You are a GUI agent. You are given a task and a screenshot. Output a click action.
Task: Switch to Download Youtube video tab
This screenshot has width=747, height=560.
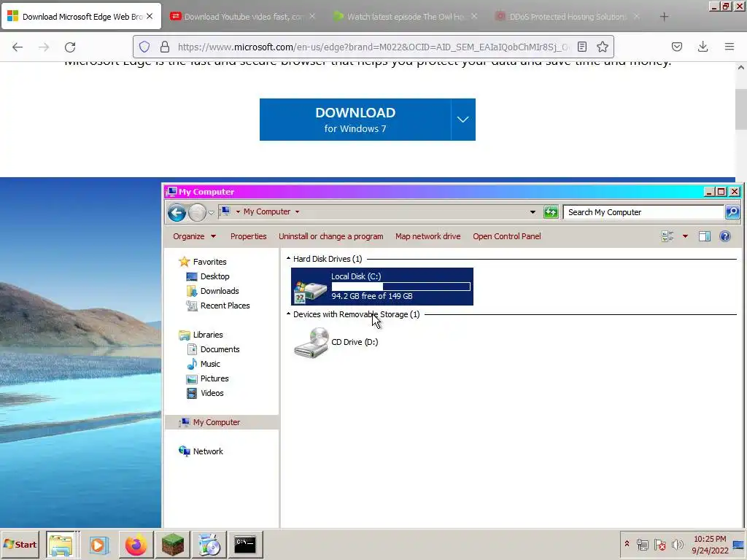tap(243, 17)
